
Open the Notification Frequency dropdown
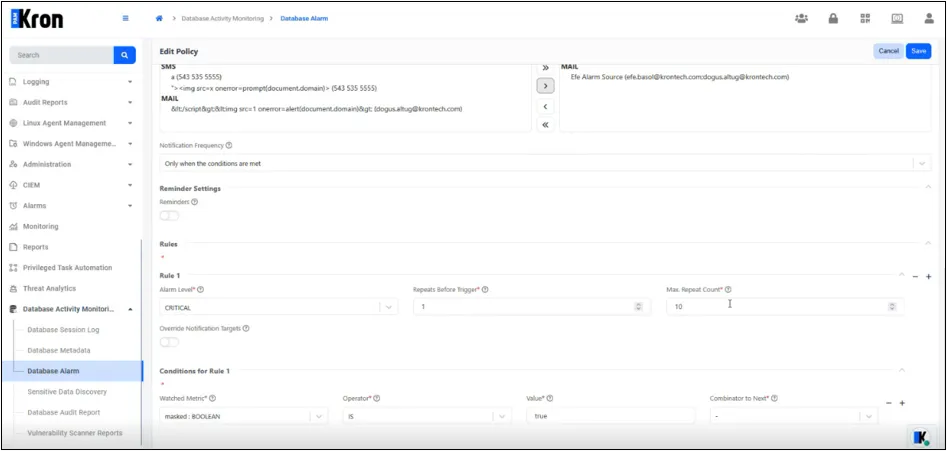point(544,164)
